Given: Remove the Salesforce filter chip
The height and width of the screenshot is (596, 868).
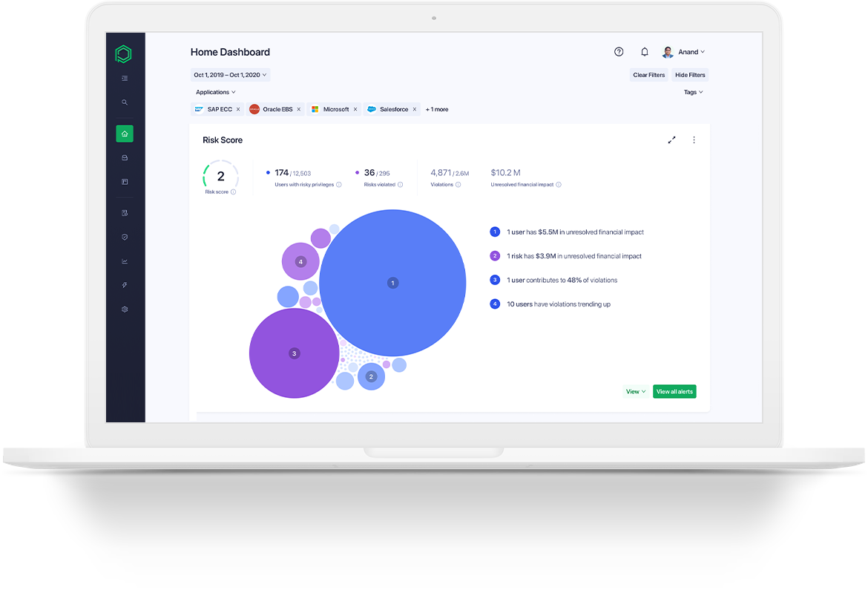Looking at the screenshot, I should pyautogui.click(x=412, y=109).
